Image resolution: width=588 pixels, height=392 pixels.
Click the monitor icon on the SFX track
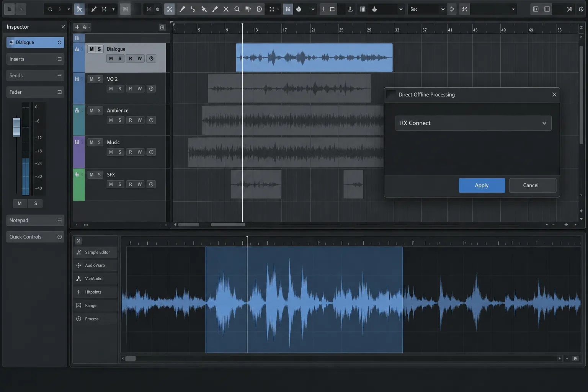tap(151, 185)
